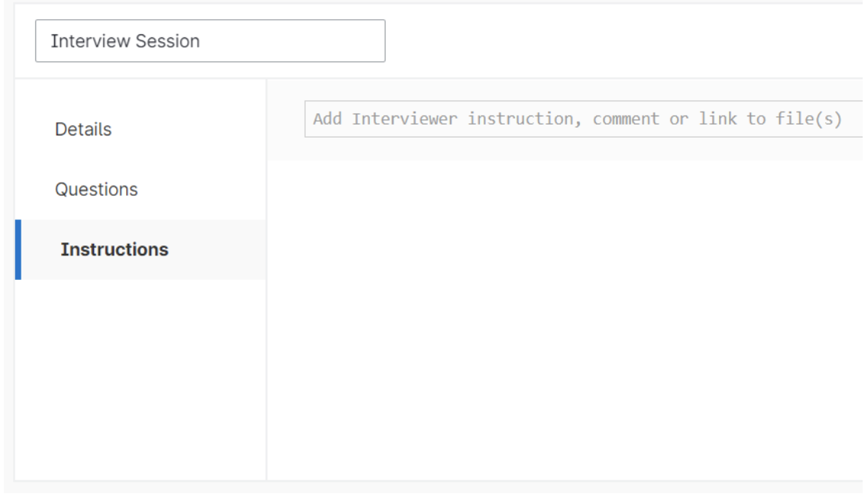The image size is (868, 494).
Task: Click the placeholder text "Add Interviewer instruction"
Action: (x=405, y=119)
